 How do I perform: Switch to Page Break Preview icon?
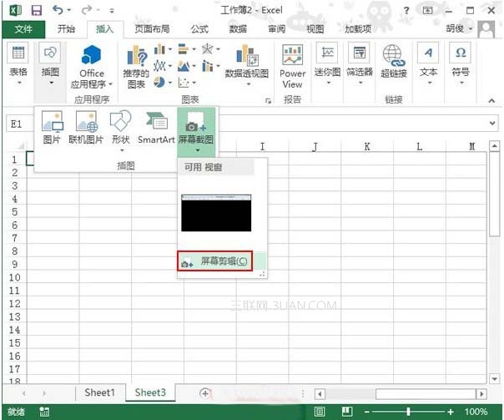347,412
